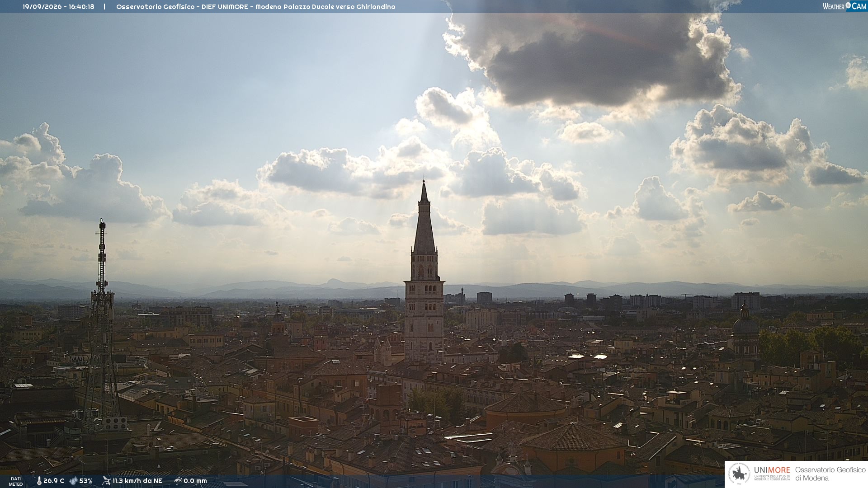The width and height of the screenshot is (868, 488).
Task: Click the WeatherCam camera lens icon
Action: click(848, 5)
